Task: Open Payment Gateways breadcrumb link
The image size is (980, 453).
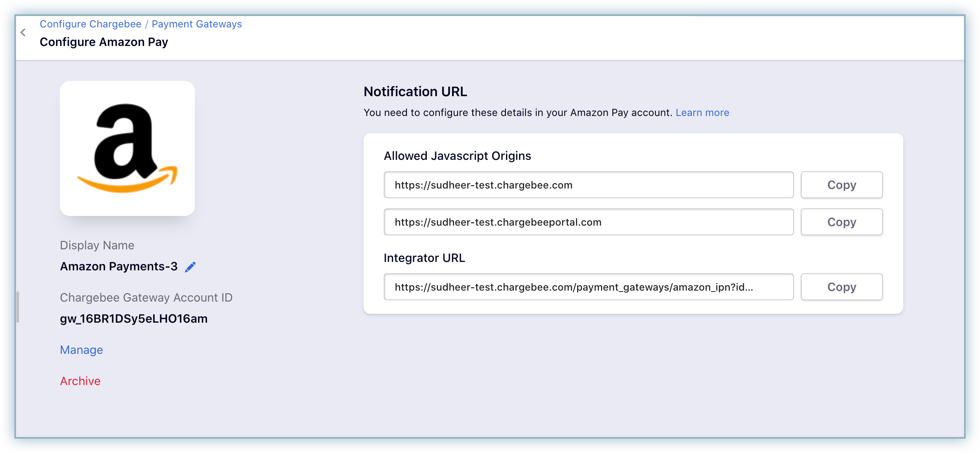Action: click(197, 24)
